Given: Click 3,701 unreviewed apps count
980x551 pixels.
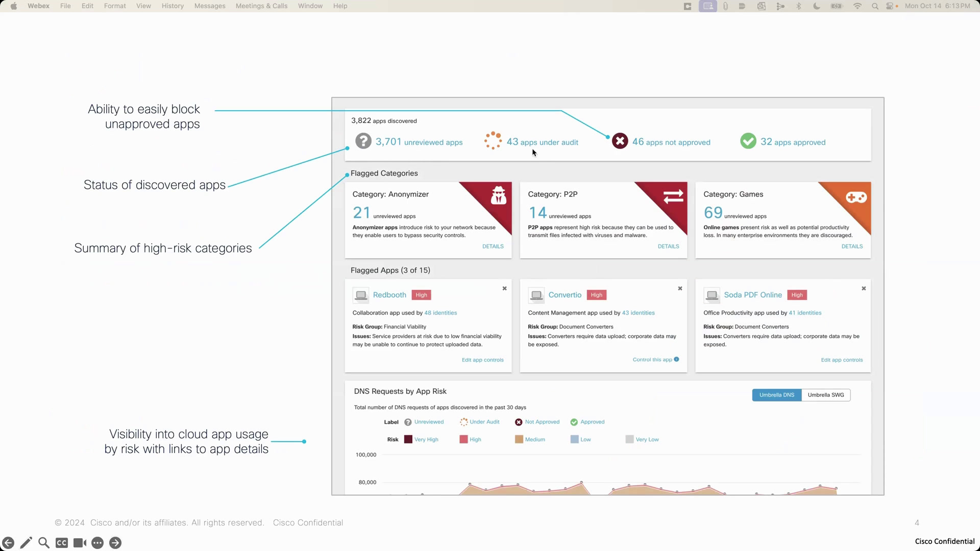Looking at the screenshot, I should coord(419,142).
